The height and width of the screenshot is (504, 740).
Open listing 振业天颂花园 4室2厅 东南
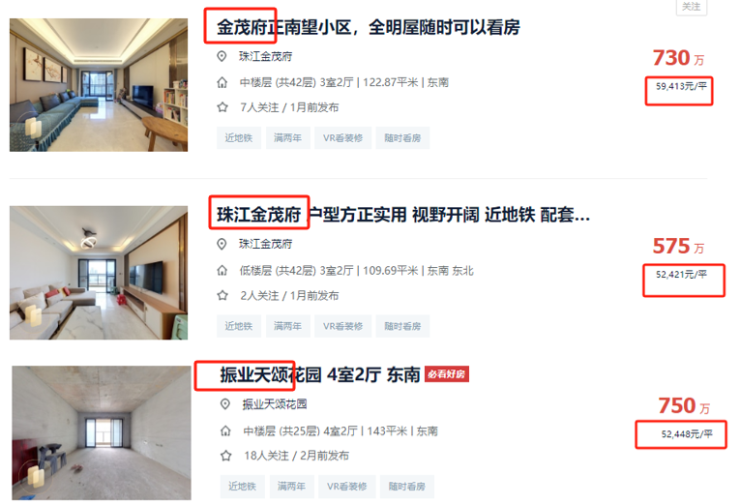click(319, 375)
